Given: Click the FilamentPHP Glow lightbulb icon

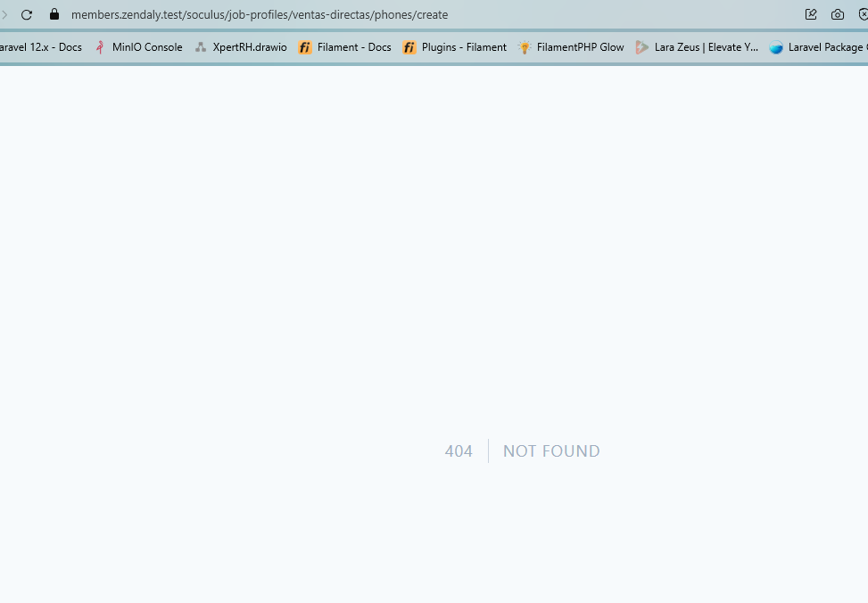Looking at the screenshot, I should [x=525, y=47].
